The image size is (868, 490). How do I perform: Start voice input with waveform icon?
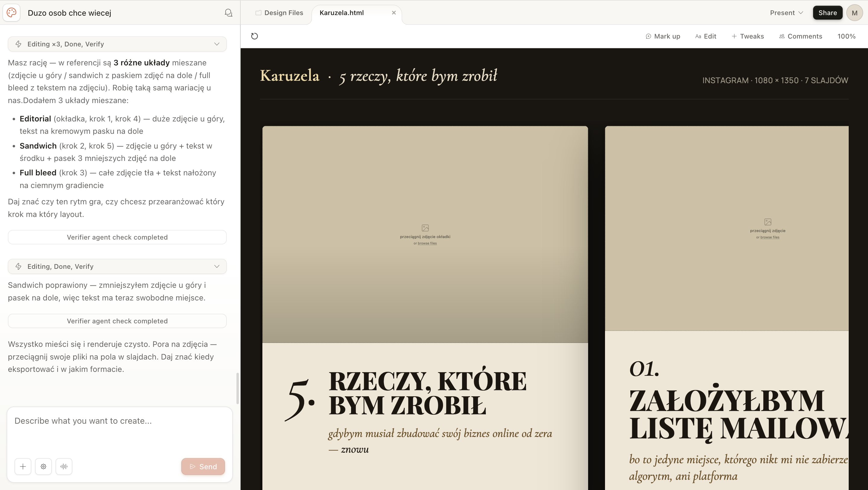pyautogui.click(x=64, y=466)
